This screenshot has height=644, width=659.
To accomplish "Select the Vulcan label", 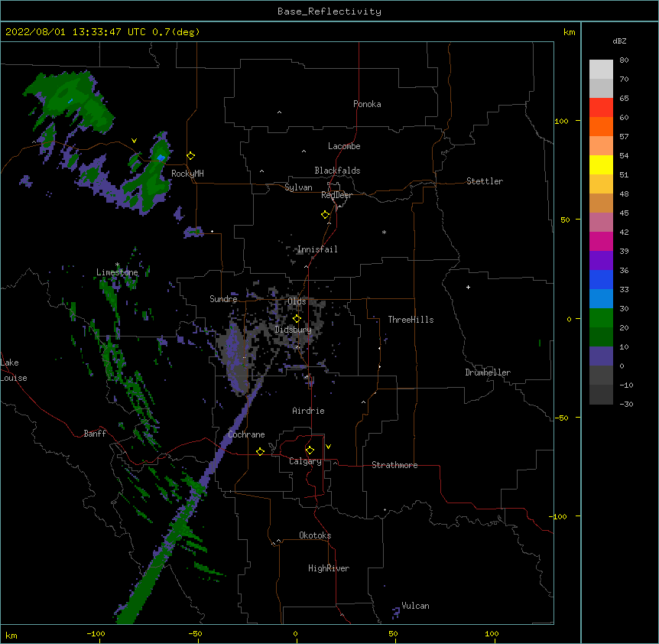I will [415, 606].
